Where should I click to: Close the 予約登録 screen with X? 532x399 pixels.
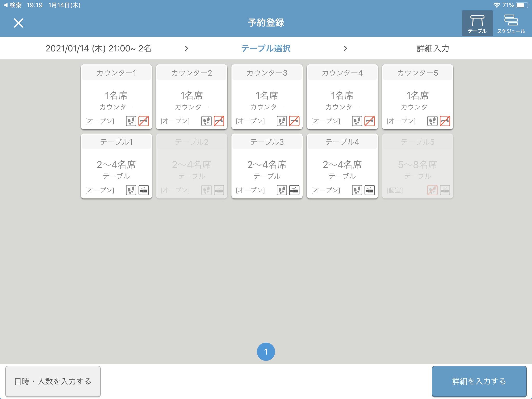(x=19, y=23)
